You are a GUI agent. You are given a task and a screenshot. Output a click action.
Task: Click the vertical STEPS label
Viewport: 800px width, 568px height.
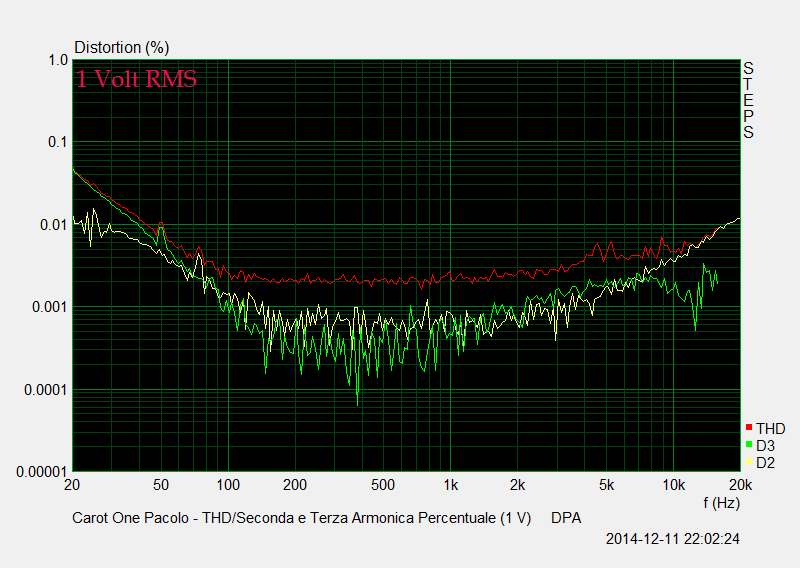coord(747,100)
